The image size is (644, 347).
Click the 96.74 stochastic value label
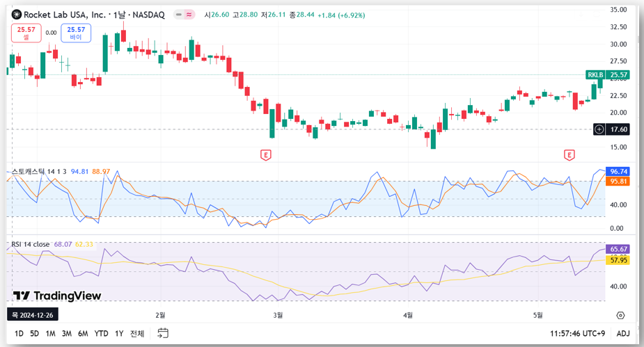tap(618, 172)
